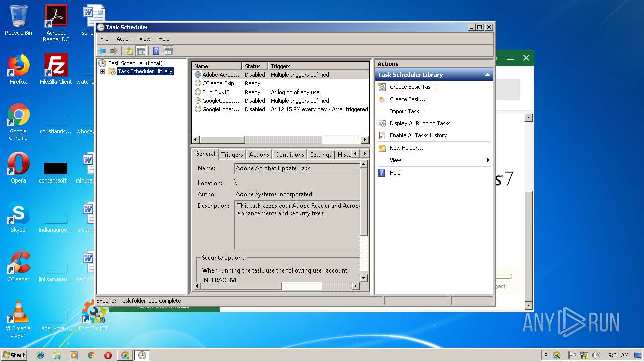Viewport: 644px width, 362px height.
Task: Open the Help menu
Action: click(164, 39)
